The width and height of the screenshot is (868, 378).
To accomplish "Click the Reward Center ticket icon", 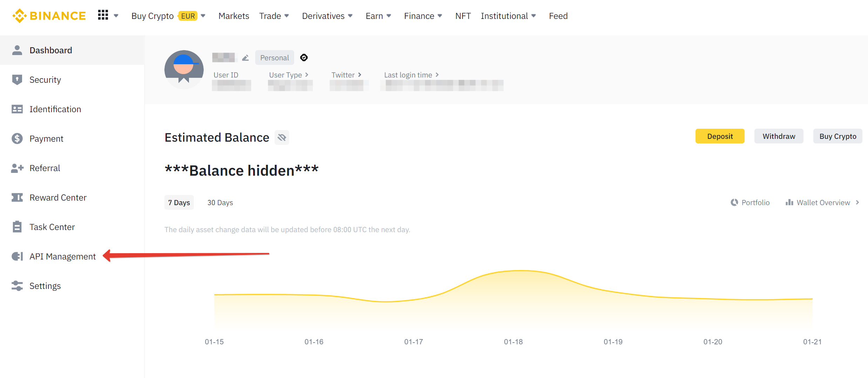I will [17, 197].
